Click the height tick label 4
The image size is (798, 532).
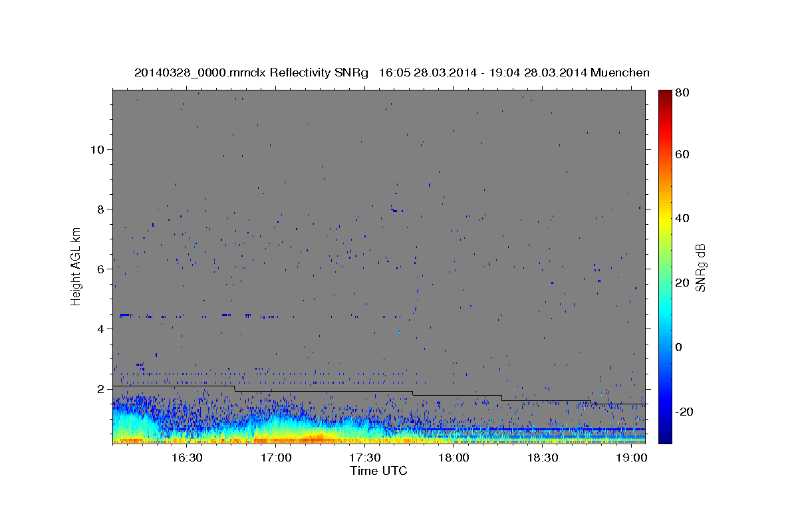pyautogui.click(x=100, y=329)
